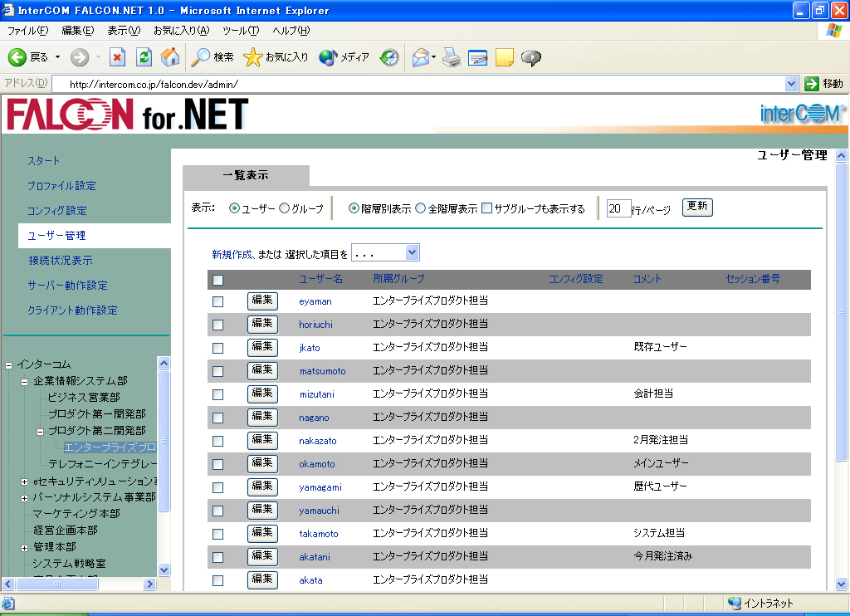The width and height of the screenshot is (850, 616).
Task: Open the Back button history dropdown arrow
Action: (x=57, y=57)
